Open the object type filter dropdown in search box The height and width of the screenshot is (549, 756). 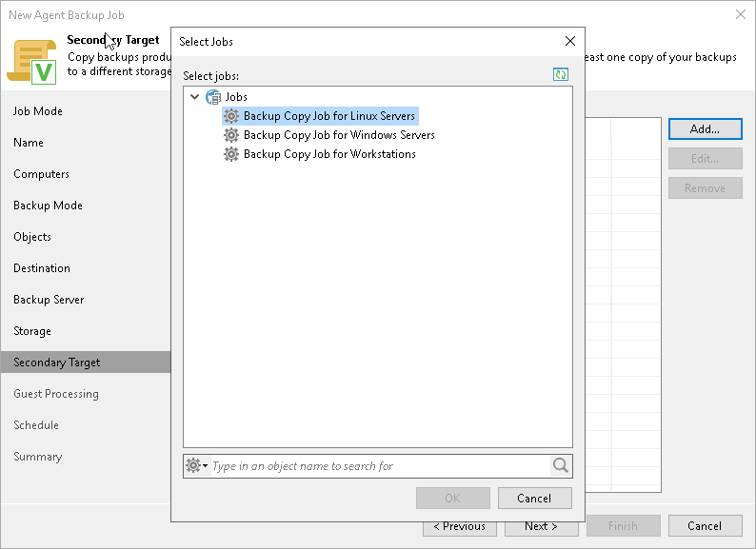pyautogui.click(x=197, y=465)
